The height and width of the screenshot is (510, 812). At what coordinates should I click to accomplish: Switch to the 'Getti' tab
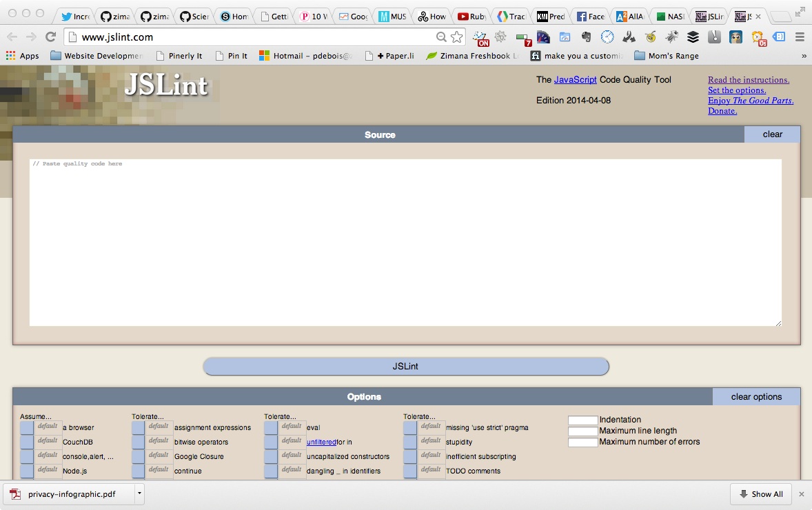click(274, 16)
